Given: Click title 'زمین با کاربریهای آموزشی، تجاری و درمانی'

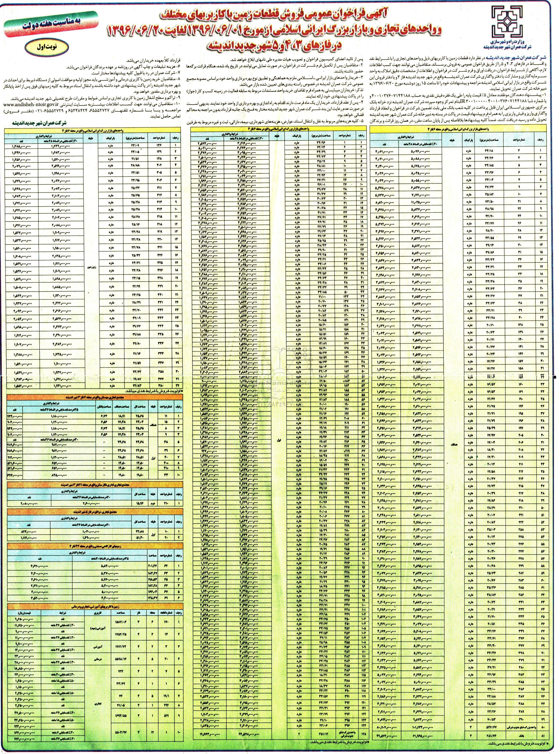Looking at the screenshot, I should coord(95,607).
